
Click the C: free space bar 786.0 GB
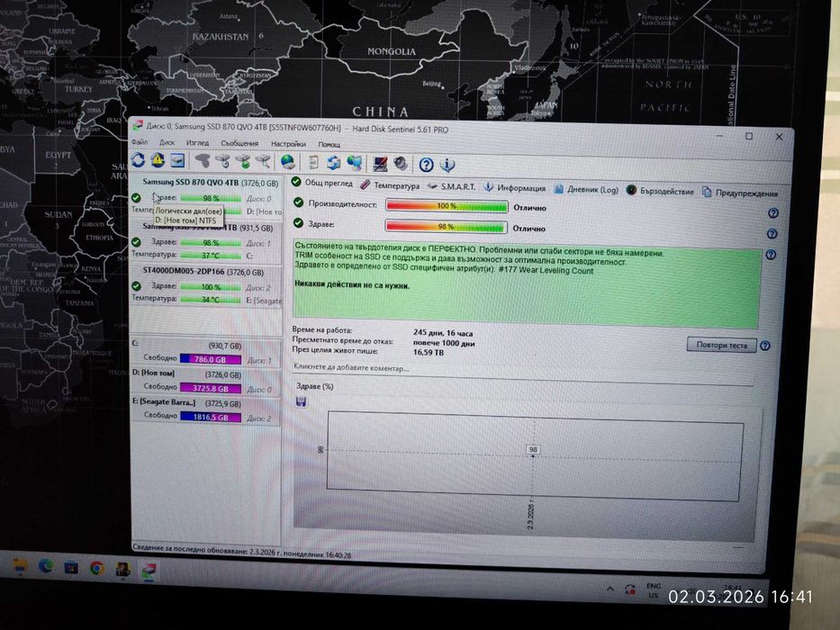[211, 359]
